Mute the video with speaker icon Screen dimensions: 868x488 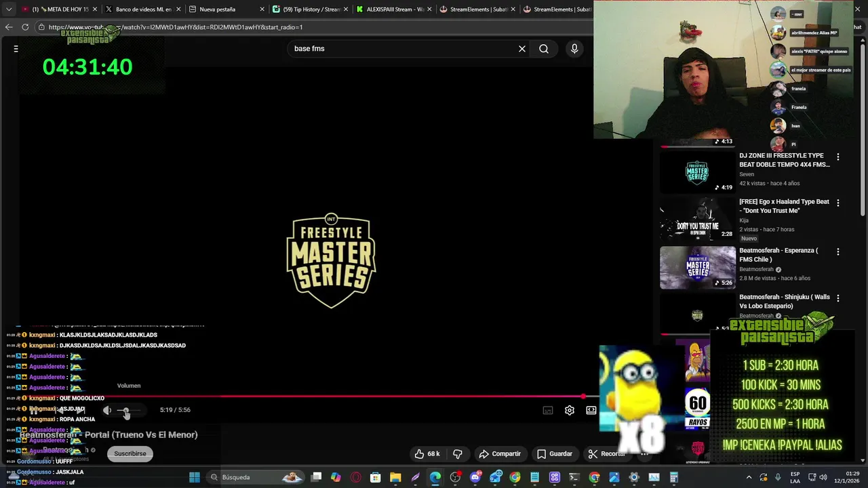pyautogui.click(x=107, y=410)
